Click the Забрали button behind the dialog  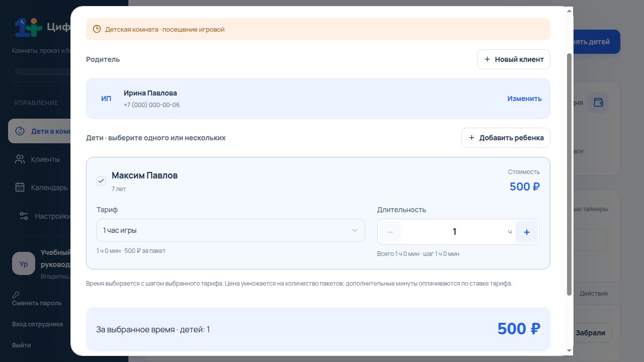tap(592, 333)
